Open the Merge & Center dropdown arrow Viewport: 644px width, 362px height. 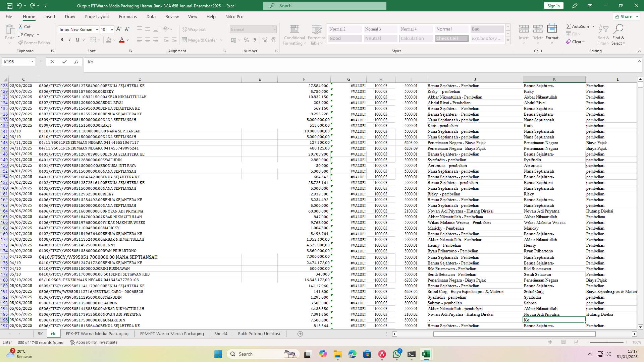point(221,40)
